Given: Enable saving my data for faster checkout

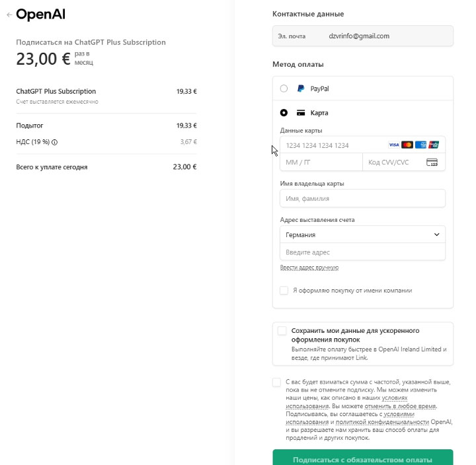Looking at the screenshot, I should pos(282,331).
